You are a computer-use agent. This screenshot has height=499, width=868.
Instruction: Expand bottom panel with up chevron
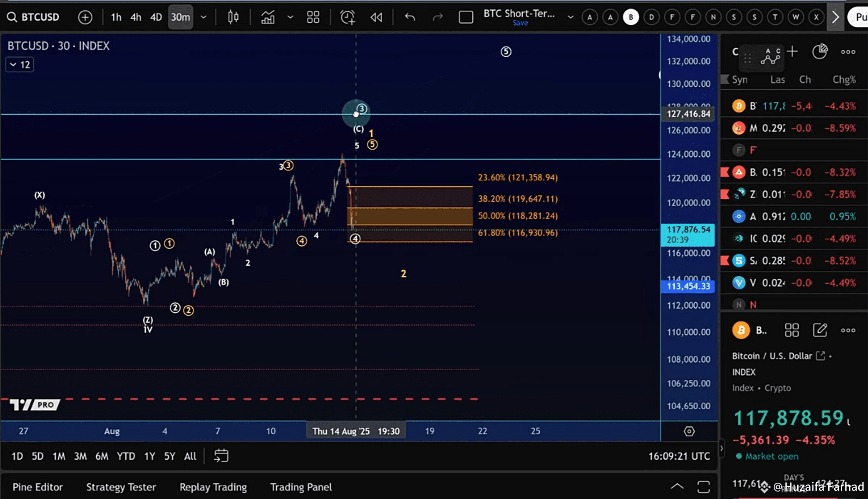tap(677, 487)
